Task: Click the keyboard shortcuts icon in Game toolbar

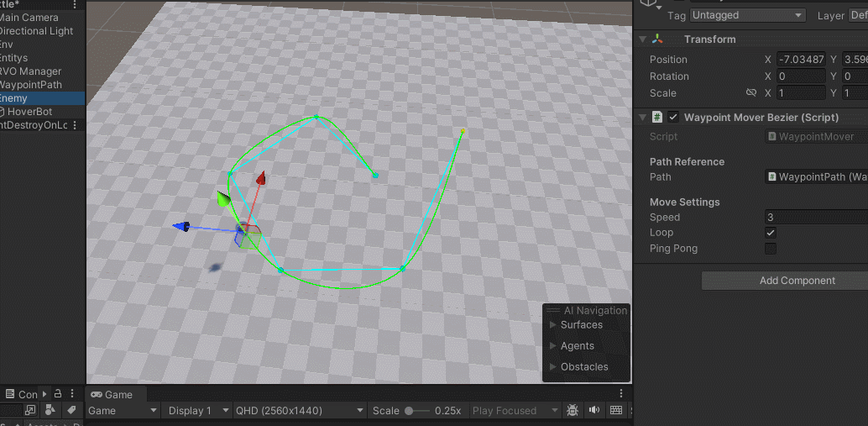Action: 616,410
